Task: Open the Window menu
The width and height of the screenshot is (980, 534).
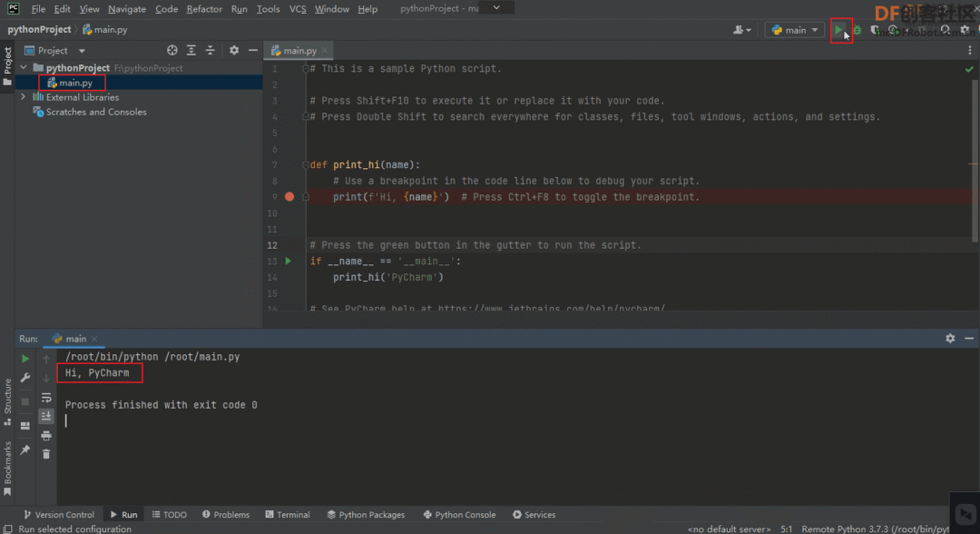Action: pyautogui.click(x=332, y=9)
